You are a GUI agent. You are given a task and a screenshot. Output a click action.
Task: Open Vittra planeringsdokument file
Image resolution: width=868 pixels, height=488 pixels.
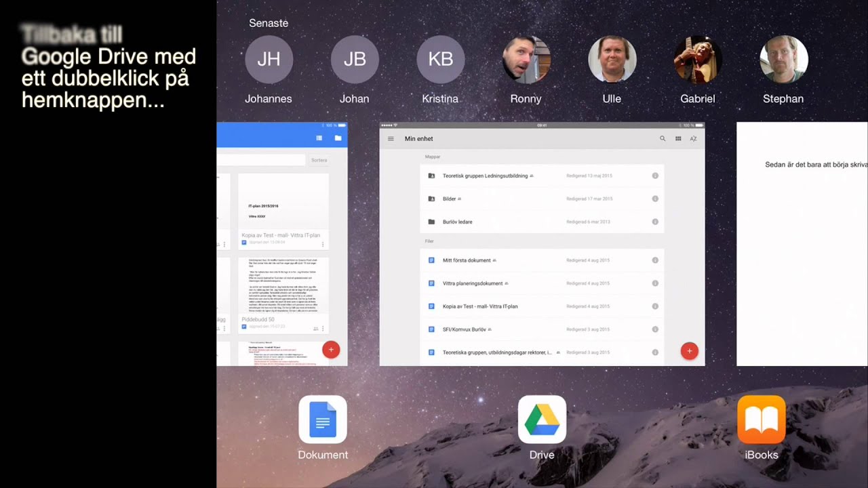(x=542, y=283)
